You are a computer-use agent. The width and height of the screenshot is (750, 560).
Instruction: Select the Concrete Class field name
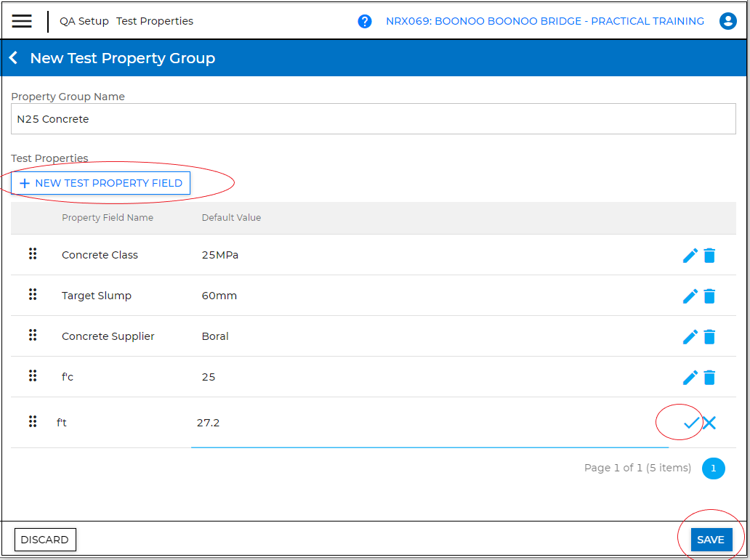[x=100, y=255]
